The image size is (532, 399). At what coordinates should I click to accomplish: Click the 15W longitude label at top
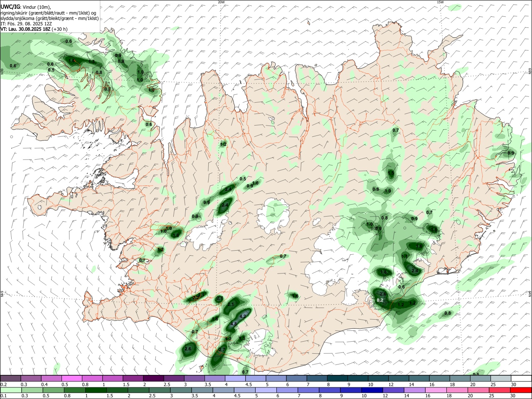point(440,2)
